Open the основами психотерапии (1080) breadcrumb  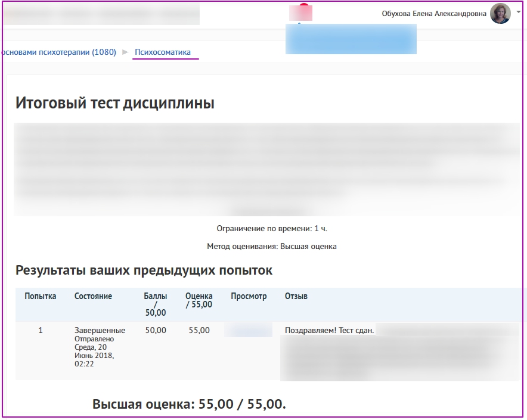click(x=58, y=52)
